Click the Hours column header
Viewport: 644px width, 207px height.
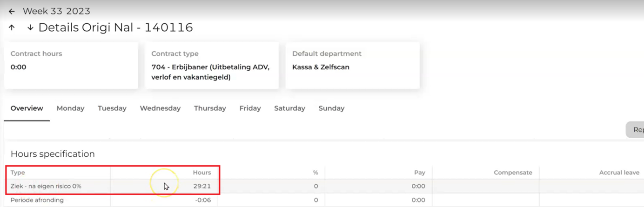pos(202,173)
